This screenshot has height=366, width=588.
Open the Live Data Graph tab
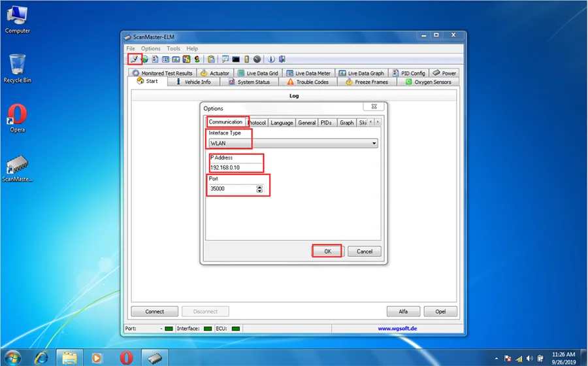point(361,73)
